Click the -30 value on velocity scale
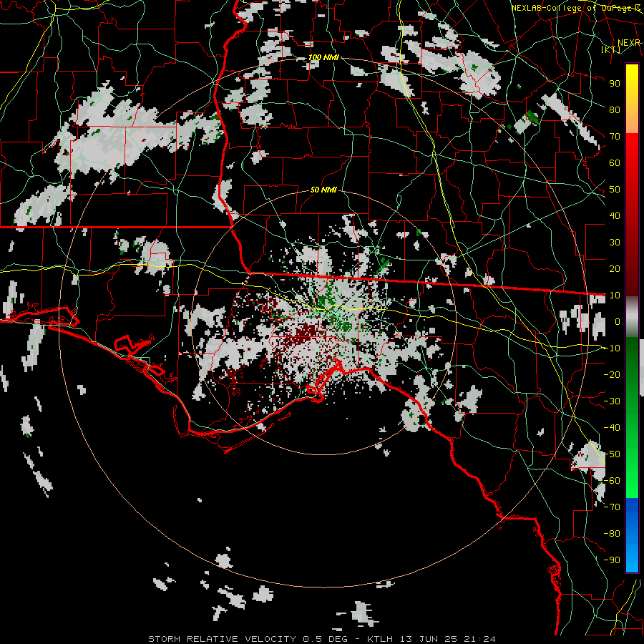 coord(612,401)
